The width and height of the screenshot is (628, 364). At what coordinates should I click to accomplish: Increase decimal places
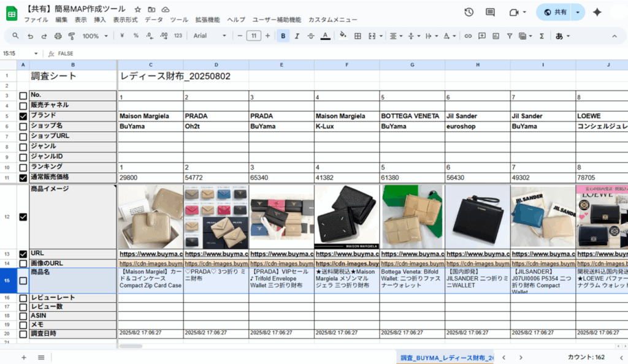(x=163, y=36)
